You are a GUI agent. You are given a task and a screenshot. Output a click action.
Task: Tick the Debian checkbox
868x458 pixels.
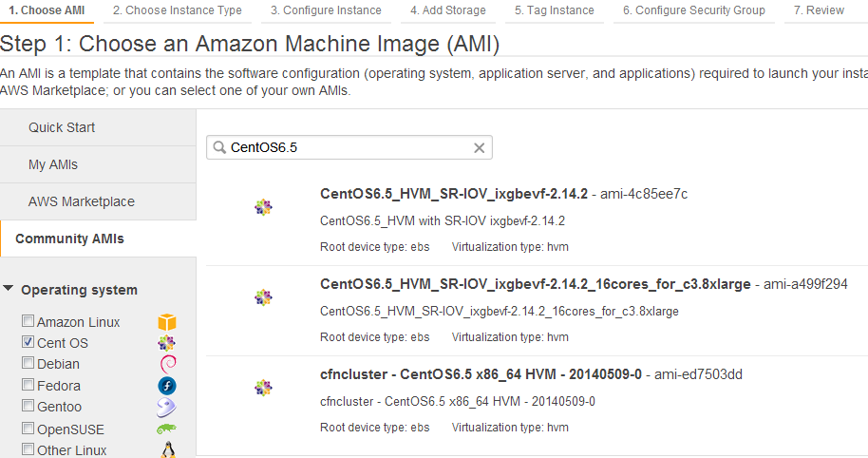(x=28, y=363)
